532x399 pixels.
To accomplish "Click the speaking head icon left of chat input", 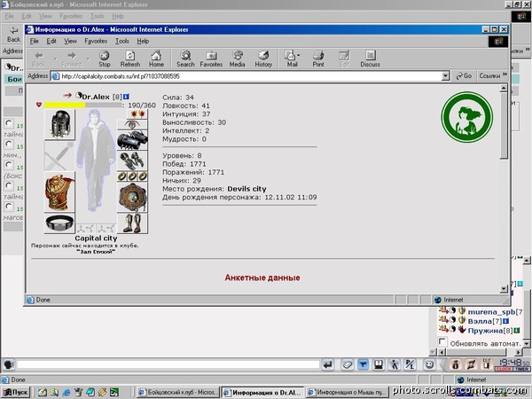I will tap(8, 364).
